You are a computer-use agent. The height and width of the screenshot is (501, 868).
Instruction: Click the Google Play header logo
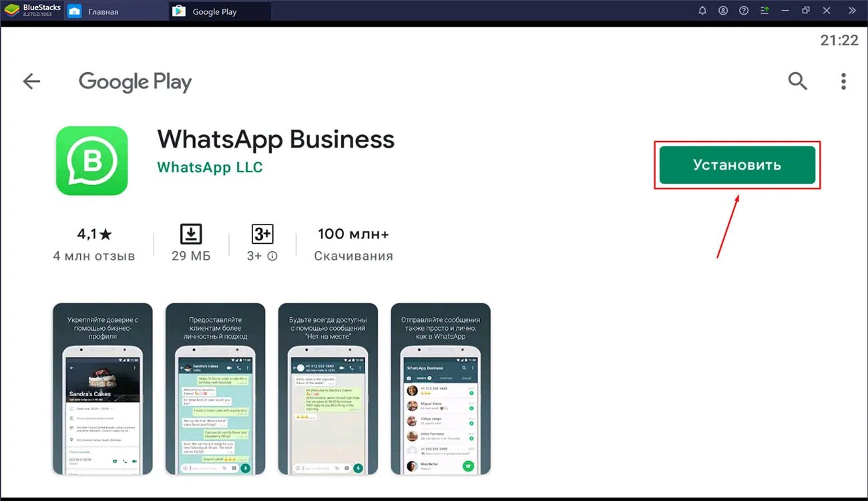135,82
